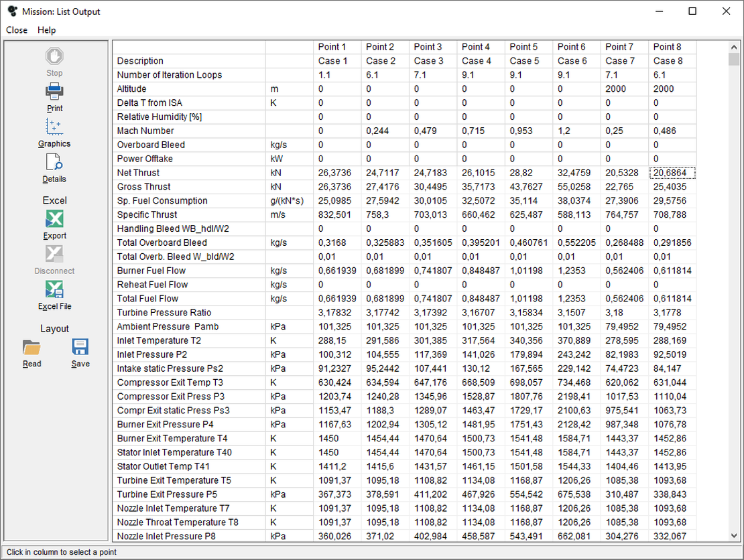Export results to Excel
744x560 pixels.
[x=54, y=219]
